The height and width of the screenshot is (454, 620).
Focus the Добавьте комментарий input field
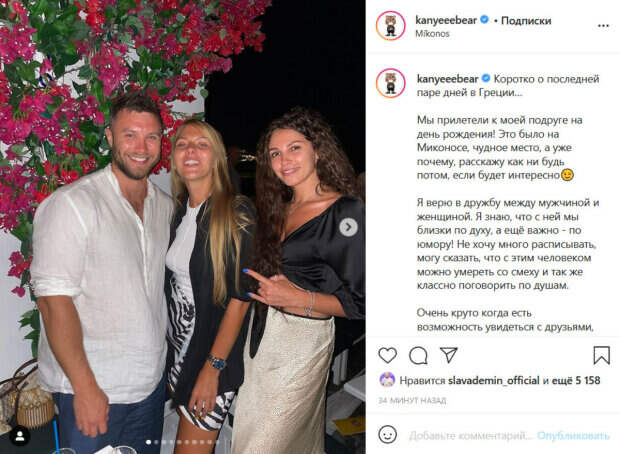tap(471, 435)
